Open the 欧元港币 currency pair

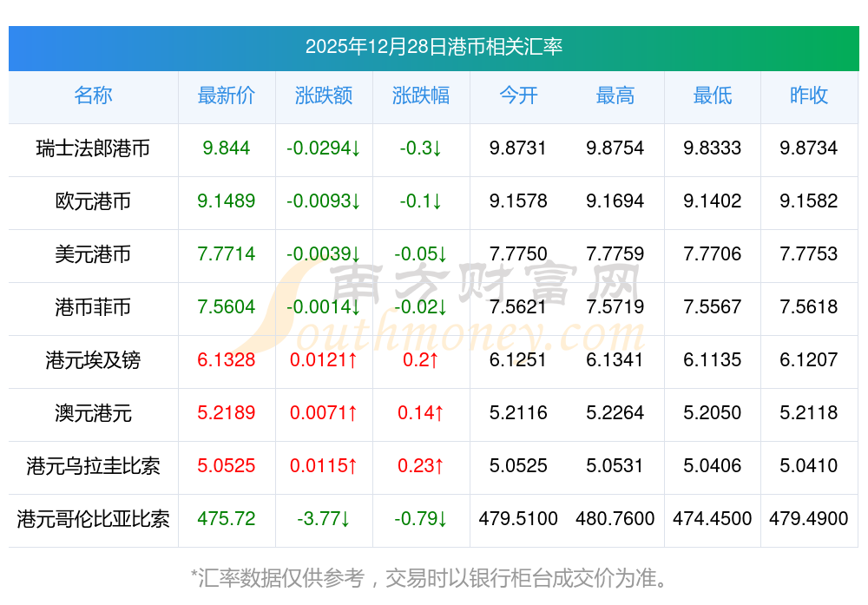[93, 201]
